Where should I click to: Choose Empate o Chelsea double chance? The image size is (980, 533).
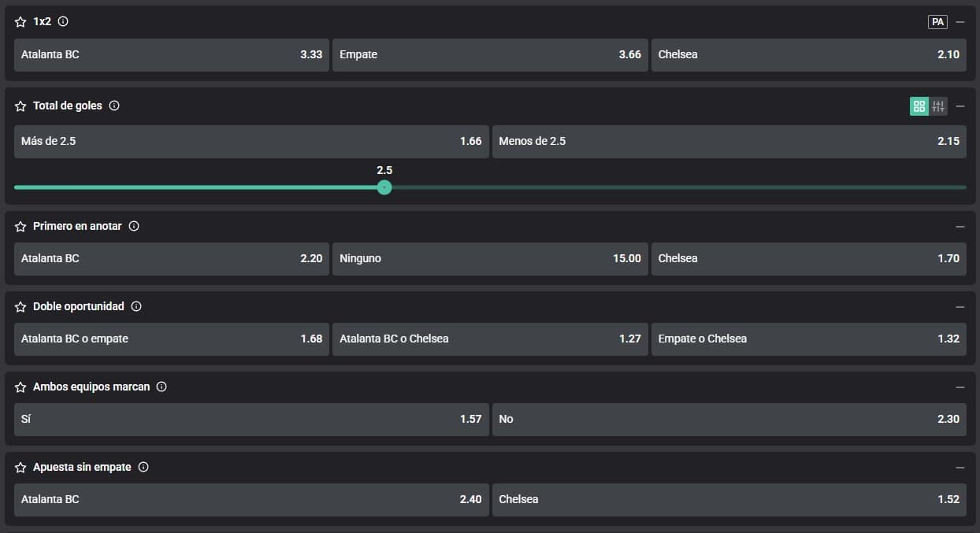(x=808, y=339)
